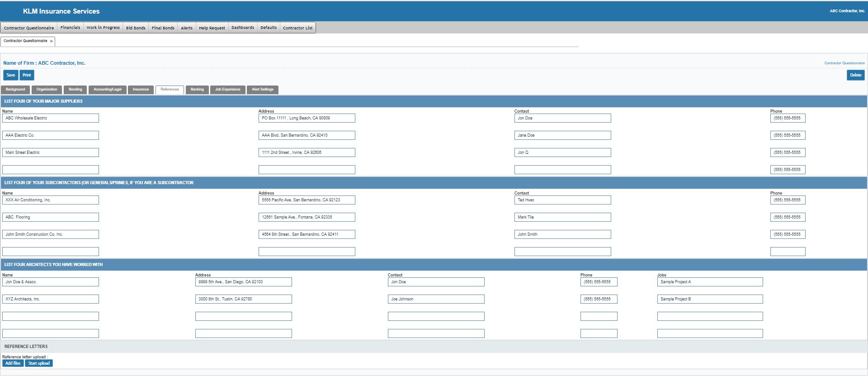Open the Financials menu
Viewport: 868px width, 376px height.
click(x=70, y=28)
